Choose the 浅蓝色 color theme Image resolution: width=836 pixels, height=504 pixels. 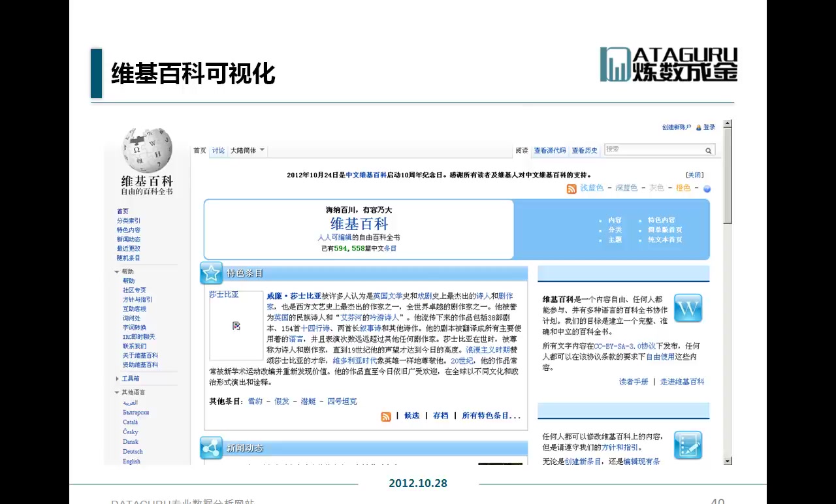pyautogui.click(x=592, y=188)
